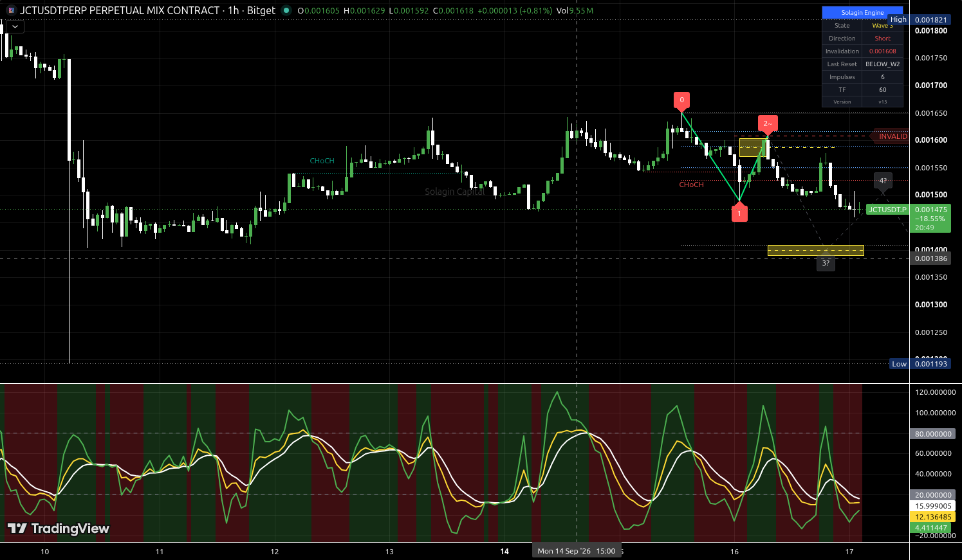Select the projected wave 3? marker
This screenshot has width=962, height=560.
click(826, 264)
